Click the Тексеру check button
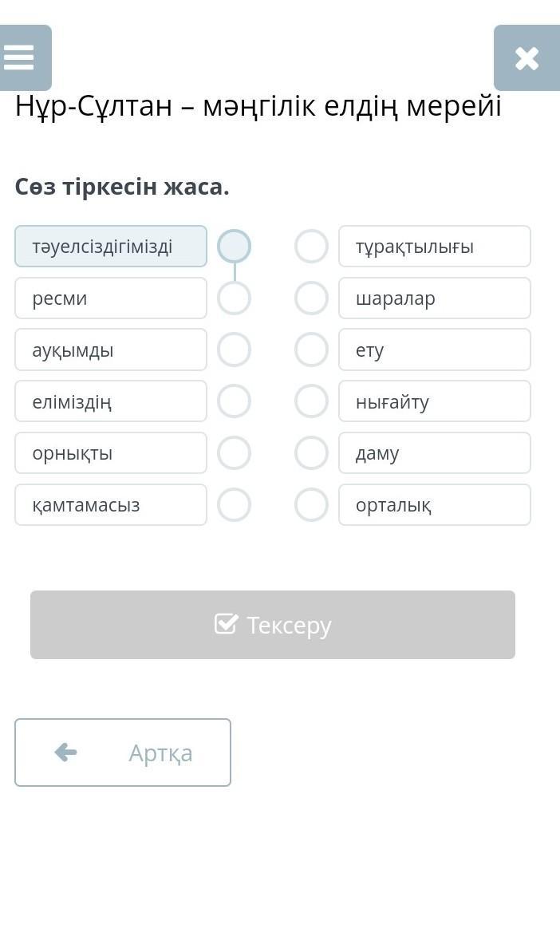This screenshot has height=940, width=560. point(273,625)
